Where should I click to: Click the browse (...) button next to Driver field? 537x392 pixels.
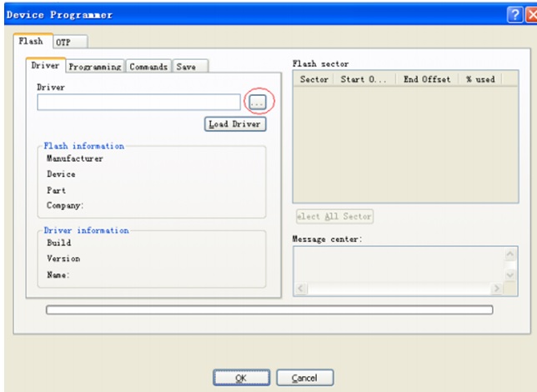click(x=258, y=102)
